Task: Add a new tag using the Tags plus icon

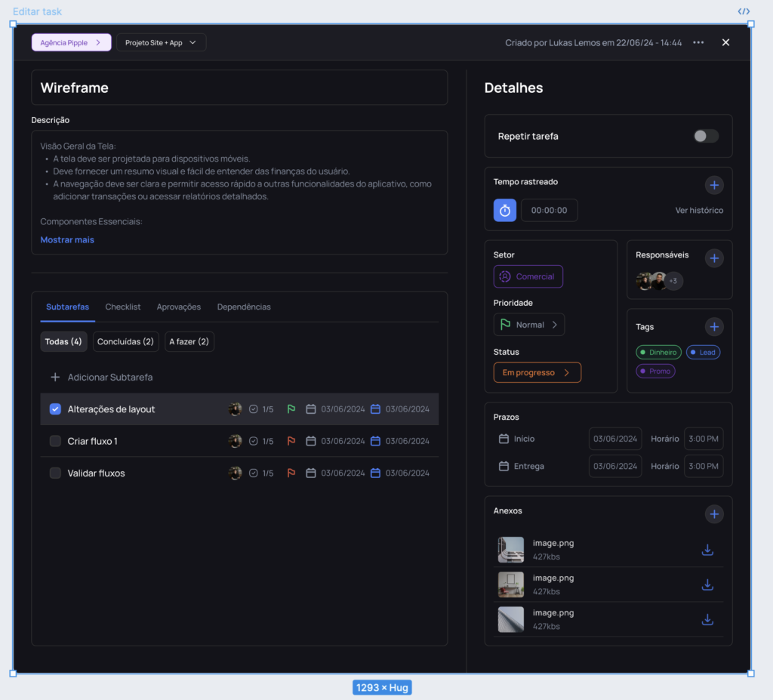Action: 714,326
